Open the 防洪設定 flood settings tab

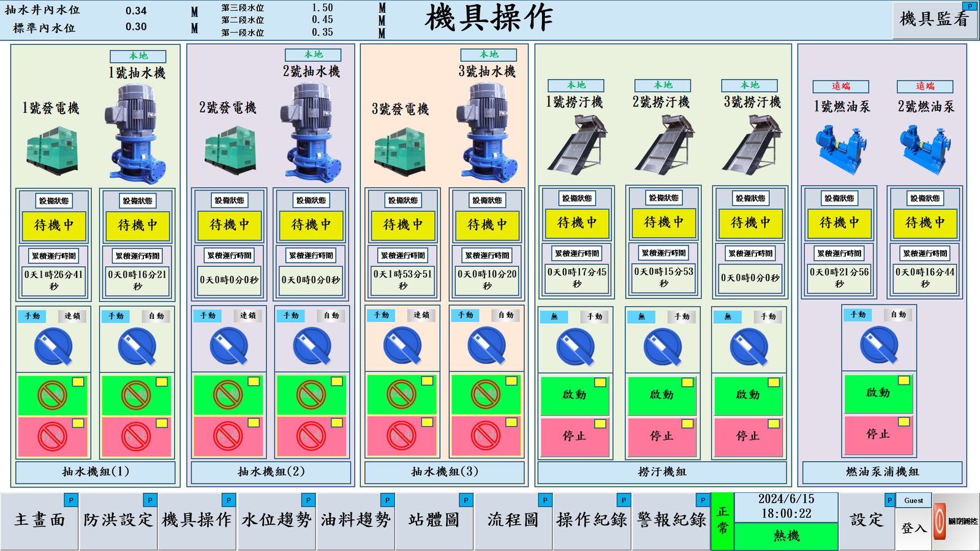click(x=118, y=521)
